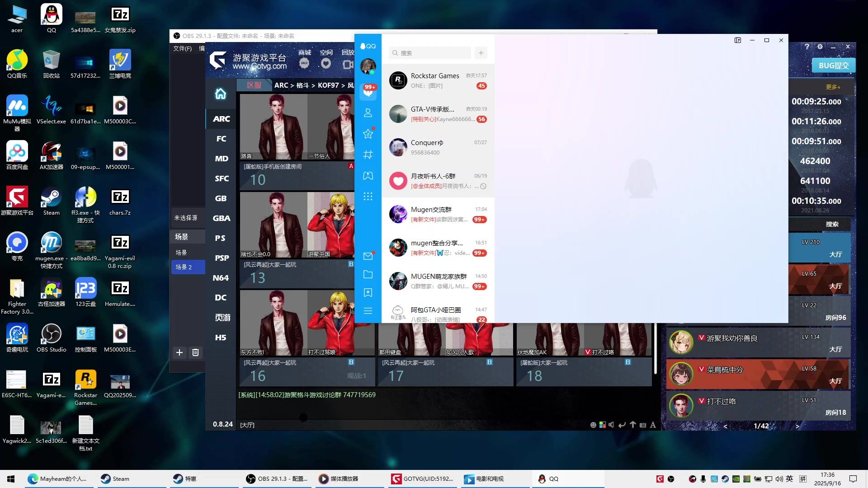
Task: Click the Gotvg home icon
Action: point(221,94)
